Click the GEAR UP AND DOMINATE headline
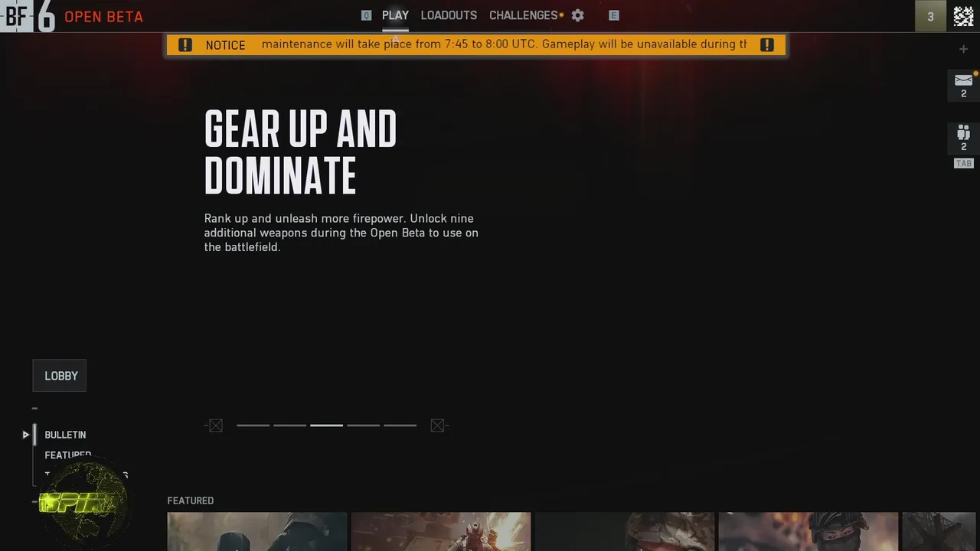 click(300, 152)
